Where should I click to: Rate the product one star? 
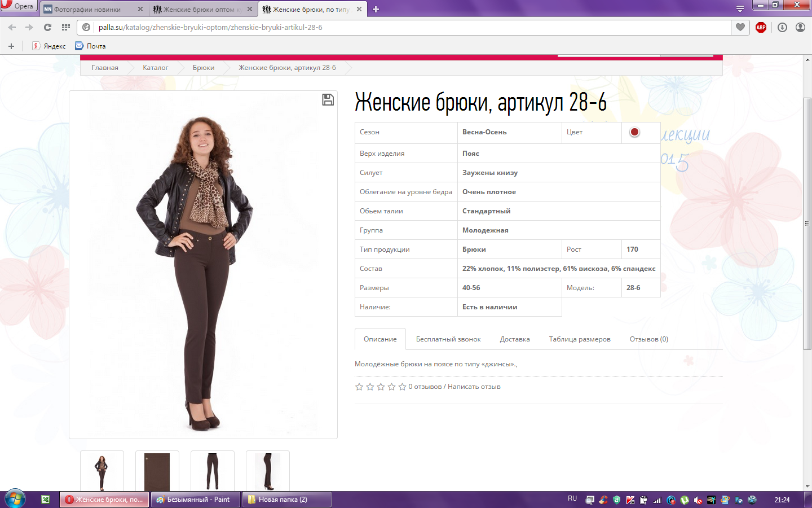tap(359, 387)
